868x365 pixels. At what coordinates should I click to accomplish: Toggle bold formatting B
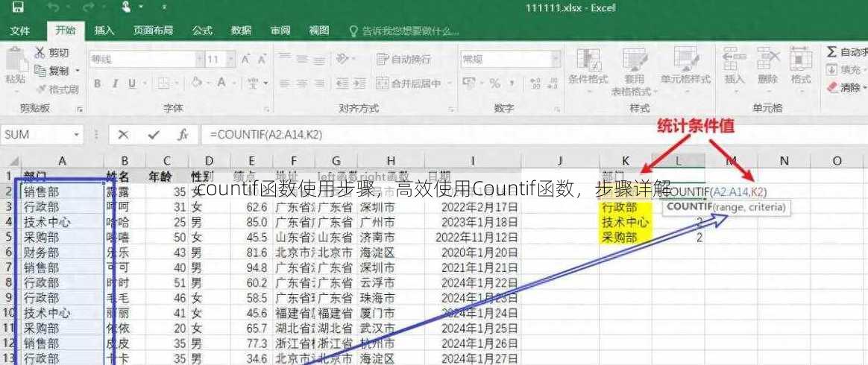pos(98,83)
